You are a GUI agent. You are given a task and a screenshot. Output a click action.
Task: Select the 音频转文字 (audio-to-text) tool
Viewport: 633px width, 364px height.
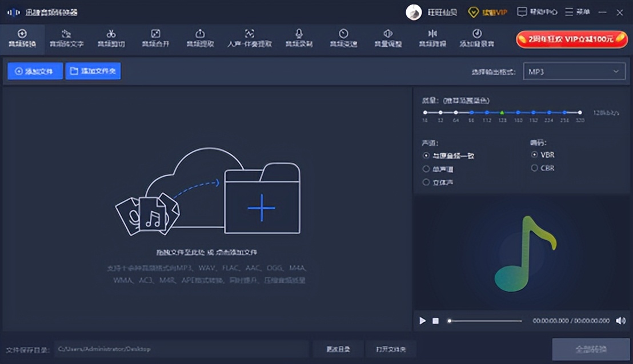(67, 38)
